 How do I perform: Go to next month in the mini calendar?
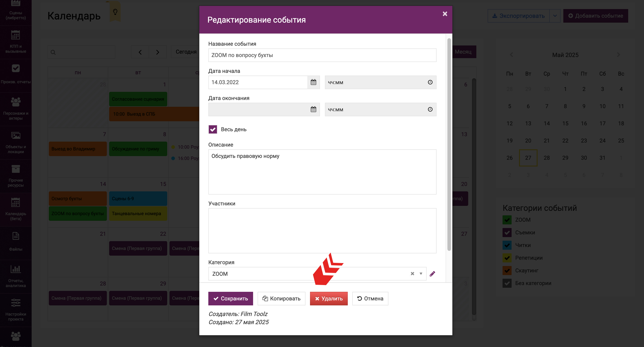[x=618, y=55]
